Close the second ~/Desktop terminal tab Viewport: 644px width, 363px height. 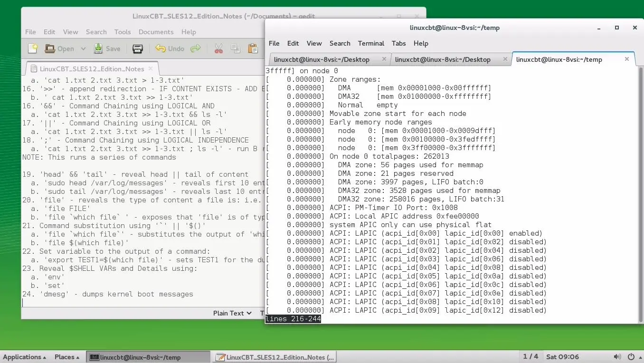[506, 59]
